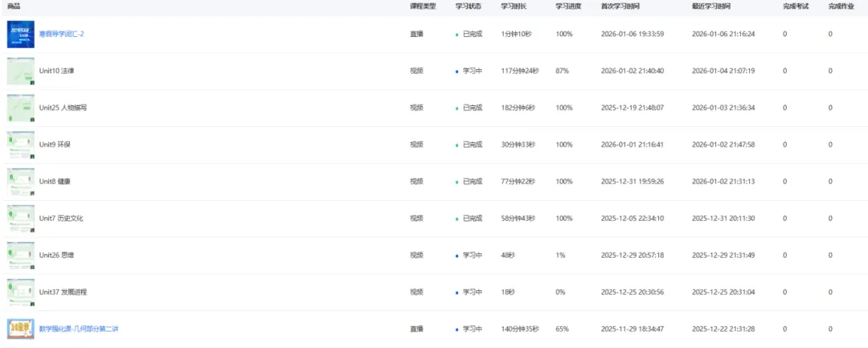Click the thumbnail of Unit37 发展进程
Image resolution: width=868 pixels, height=348 pixels.
(x=20, y=292)
